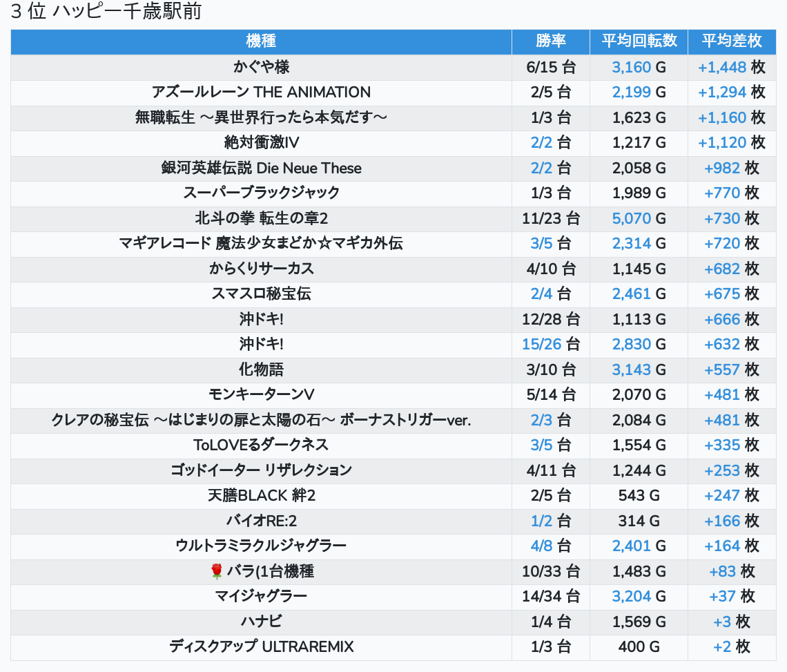Click the rose icon beside バラ(1台機種
The height and width of the screenshot is (672, 787).
pyautogui.click(x=217, y=571)
